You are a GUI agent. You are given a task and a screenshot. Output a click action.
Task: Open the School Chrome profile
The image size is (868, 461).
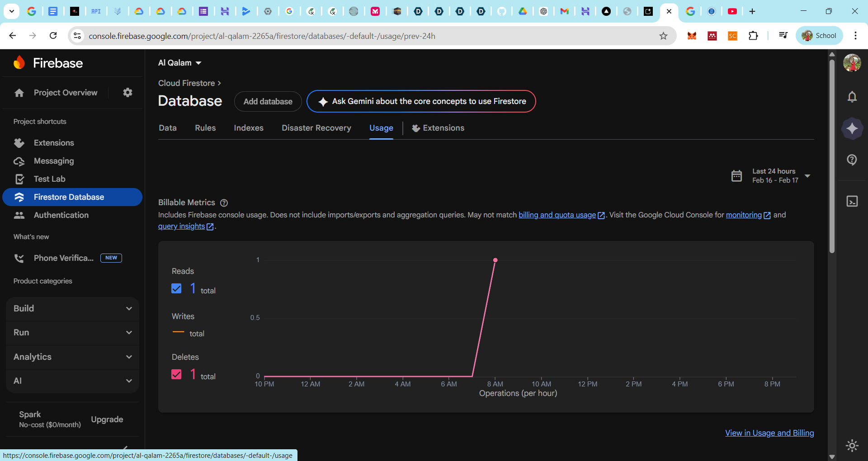pyautogui.click(x=819, y=36)
